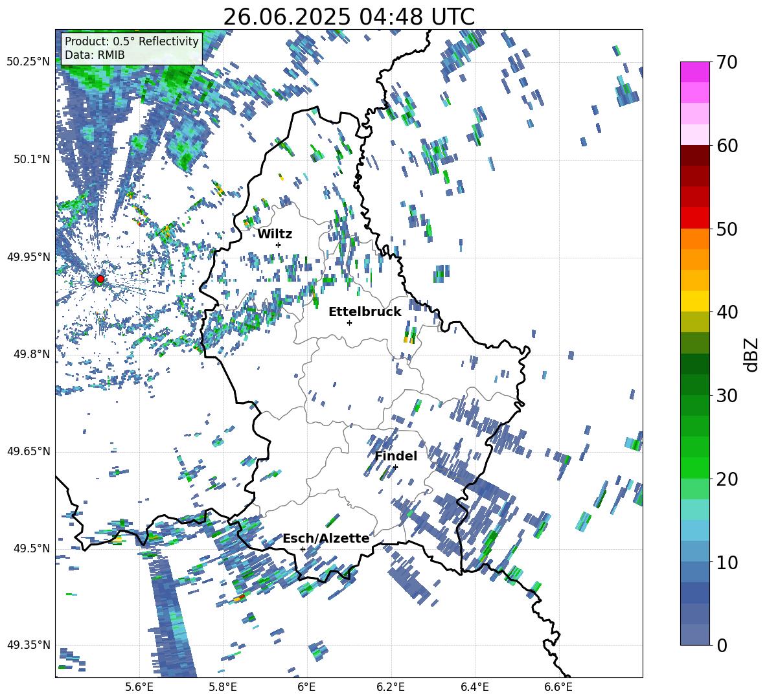Click the magenta top colorbar segment
This screenshot has width=767, height=700.
pyautogui.click(x=694, y=73)
